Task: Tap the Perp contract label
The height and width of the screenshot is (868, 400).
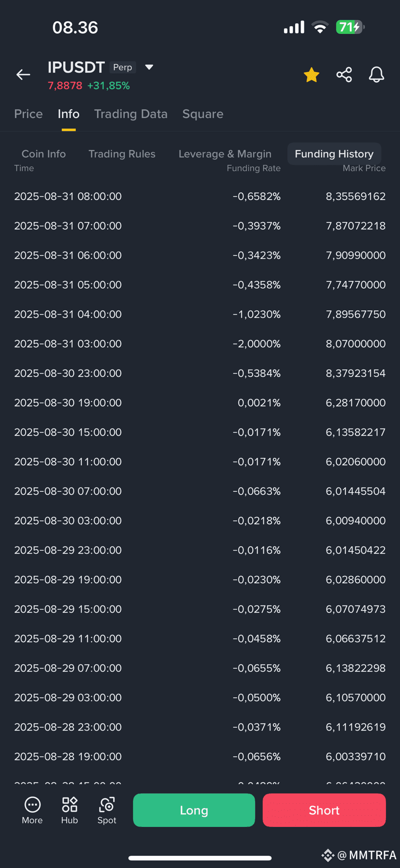Action: point(123,67)
